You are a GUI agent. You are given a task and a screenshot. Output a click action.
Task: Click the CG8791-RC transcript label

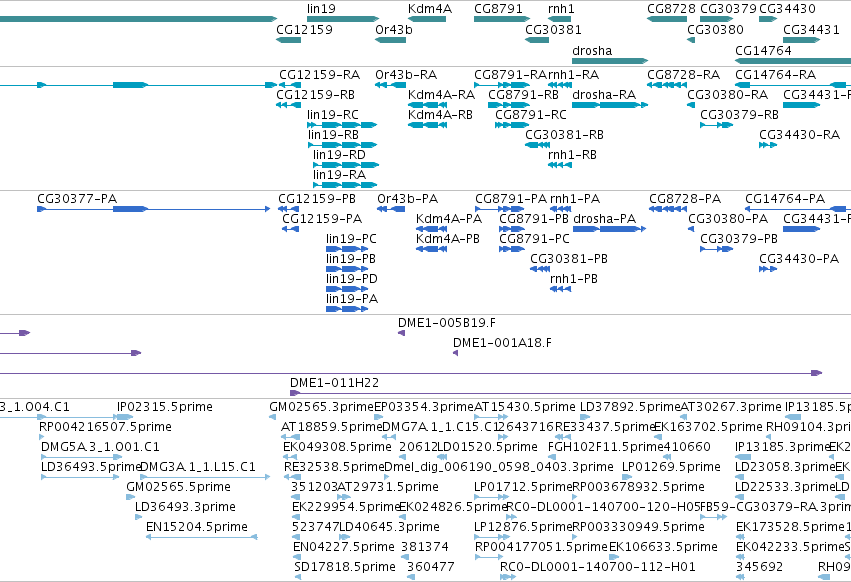click(x=531, y=115)
